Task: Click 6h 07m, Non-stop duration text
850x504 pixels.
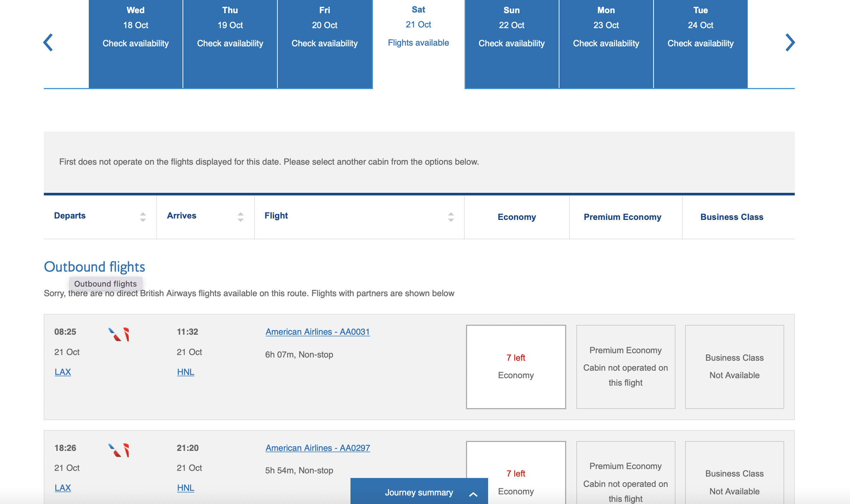Action: pyautogui.click(x=299, y=355)
